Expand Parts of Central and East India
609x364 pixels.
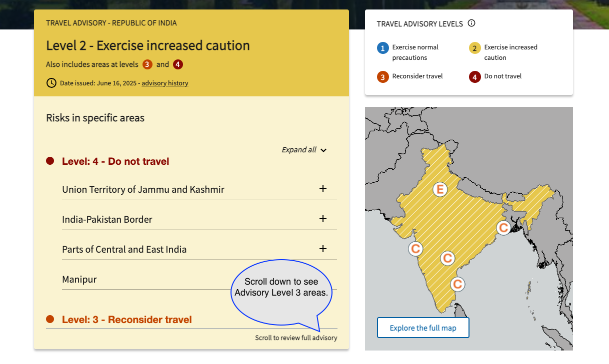(x=323, y=249)
